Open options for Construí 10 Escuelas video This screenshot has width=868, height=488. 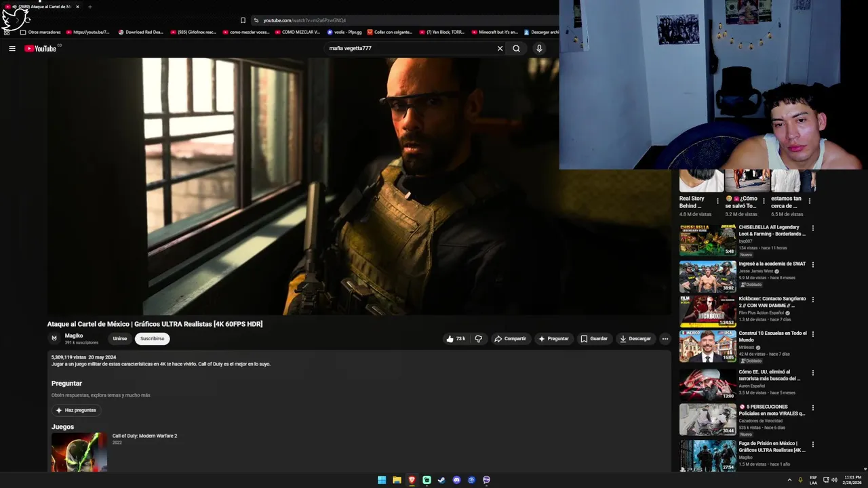(812, 334)
